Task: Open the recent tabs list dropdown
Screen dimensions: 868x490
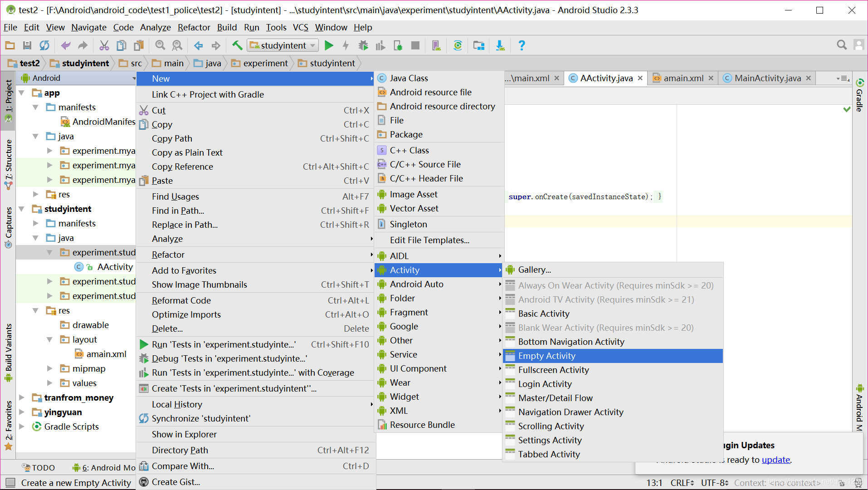Action: click(843, 78)
